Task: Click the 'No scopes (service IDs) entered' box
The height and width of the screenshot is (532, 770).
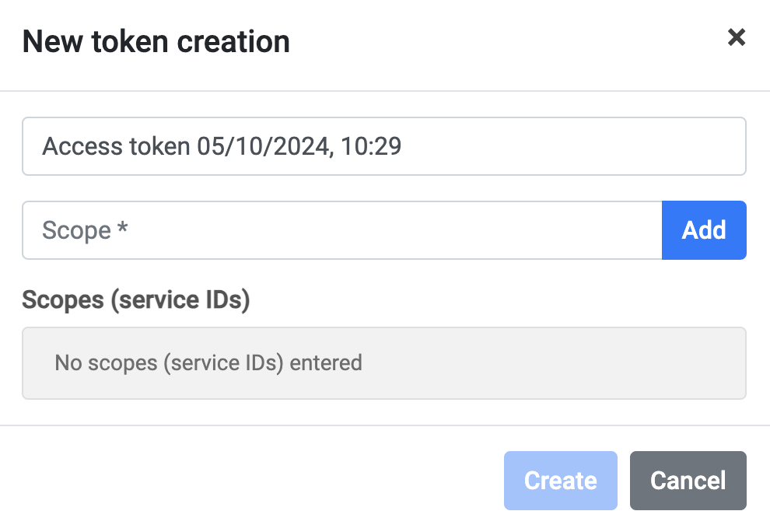Action: point(383,363)
